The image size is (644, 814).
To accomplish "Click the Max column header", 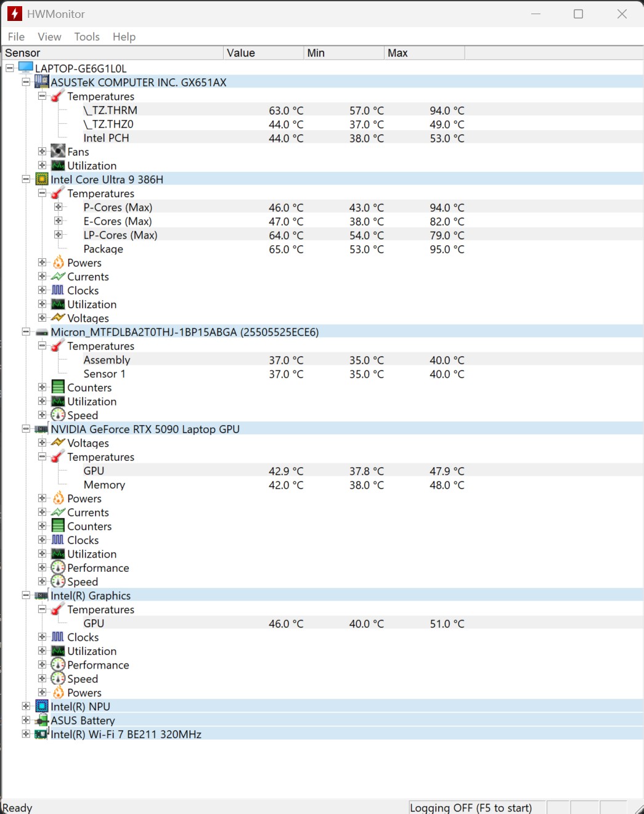I will tap(424, 53).
